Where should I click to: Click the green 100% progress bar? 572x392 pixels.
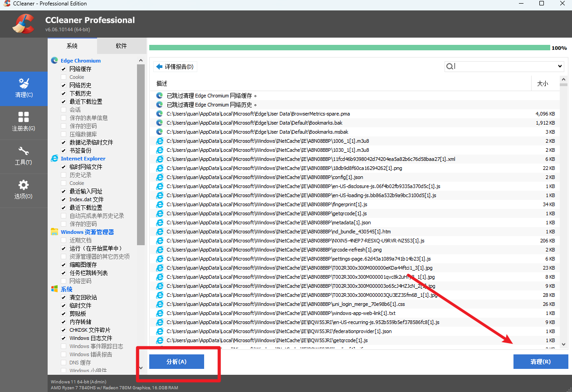coord(349,48)
